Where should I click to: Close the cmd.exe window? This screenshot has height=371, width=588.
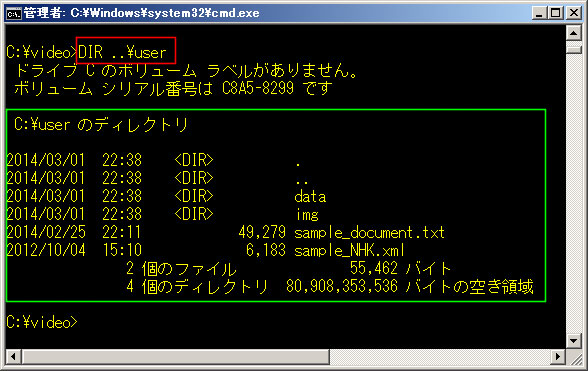[x=574, y=13]
